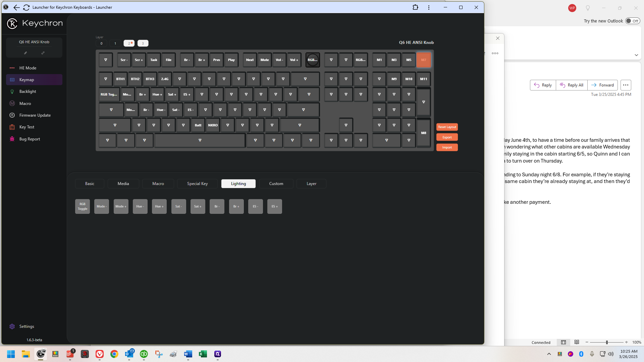Select layer 1
Viewport: 644px width, 362px height.
pos(115,43)
